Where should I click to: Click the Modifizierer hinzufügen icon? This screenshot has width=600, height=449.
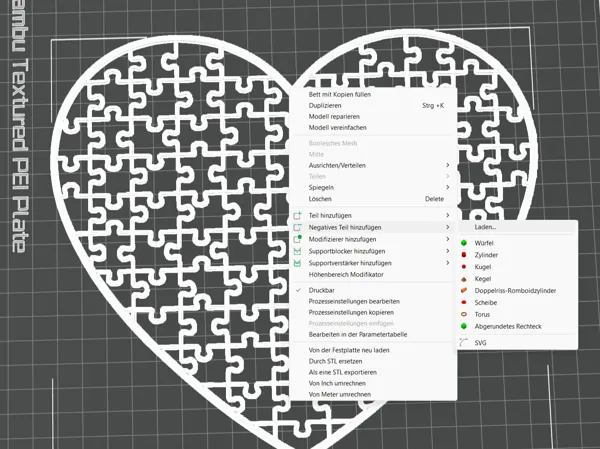(x=297, y=239)
